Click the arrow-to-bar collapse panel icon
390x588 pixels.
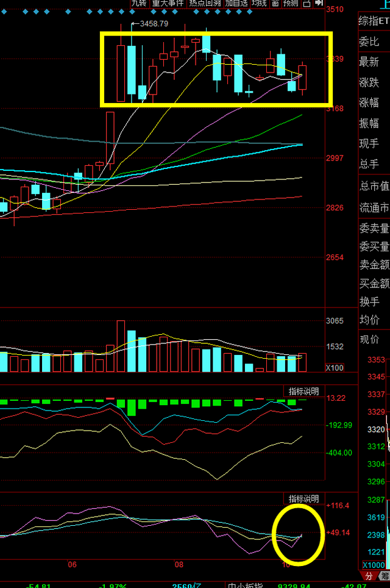pyautogui.click(x=319, y=4)
